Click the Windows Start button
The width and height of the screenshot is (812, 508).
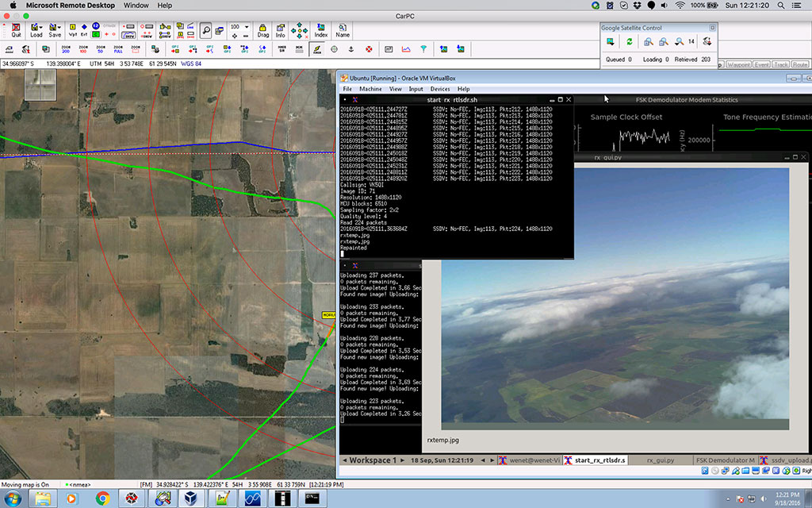click(x=13, y=499)
